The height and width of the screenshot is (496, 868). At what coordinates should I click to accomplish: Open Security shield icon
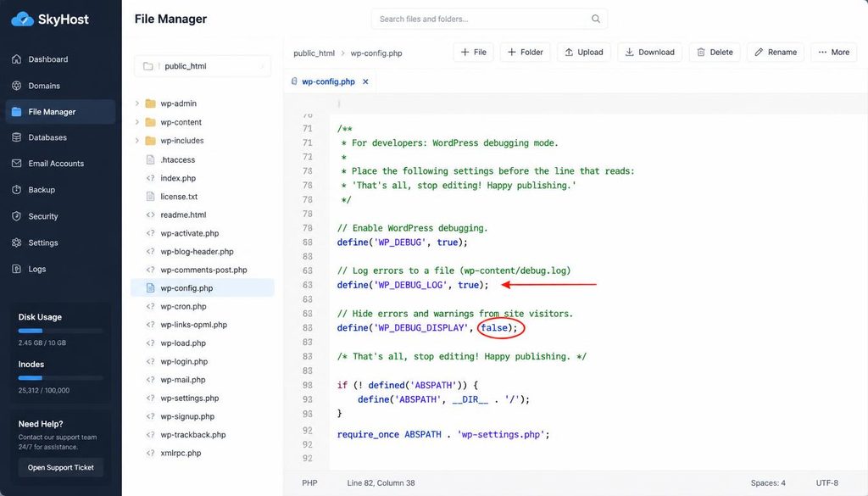coord(17,216)
